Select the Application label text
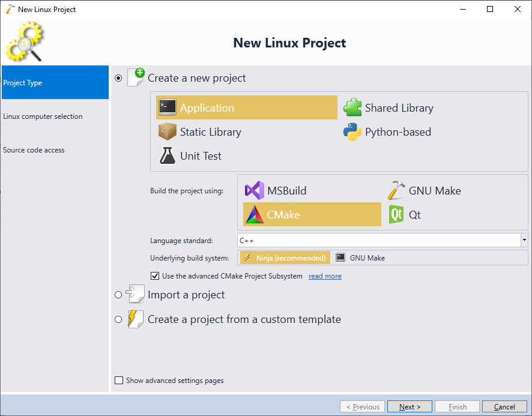Viewport: 532px width, 416px height. (207, 107)
